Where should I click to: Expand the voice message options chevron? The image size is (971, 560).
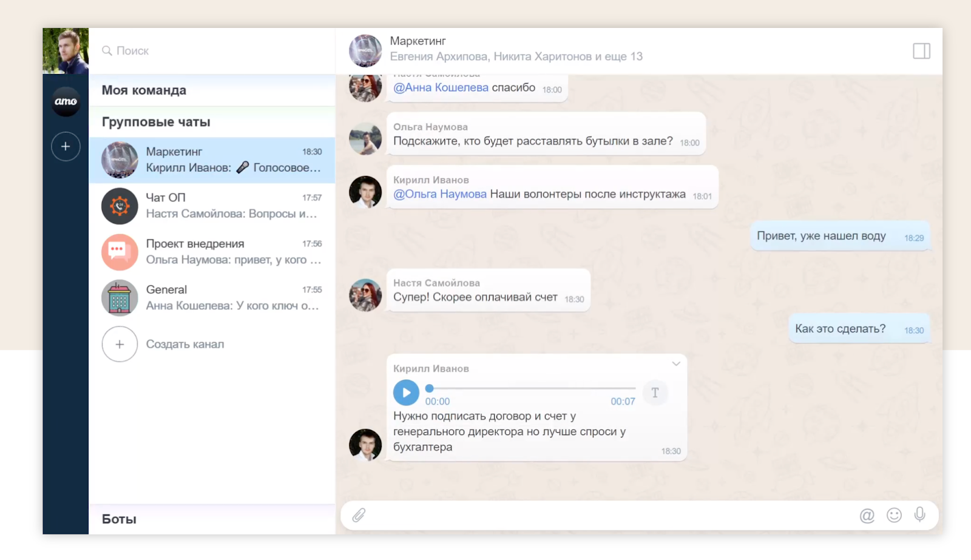point(675,363)
